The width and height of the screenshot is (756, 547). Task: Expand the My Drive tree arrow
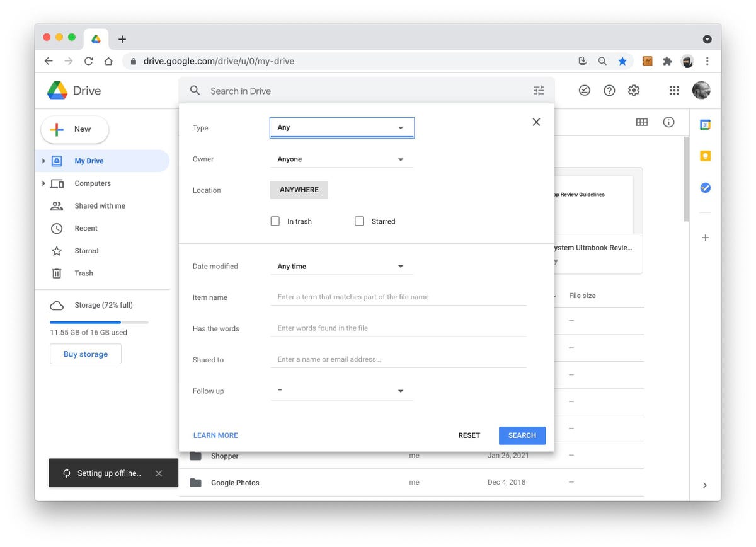tap(43, 161)
